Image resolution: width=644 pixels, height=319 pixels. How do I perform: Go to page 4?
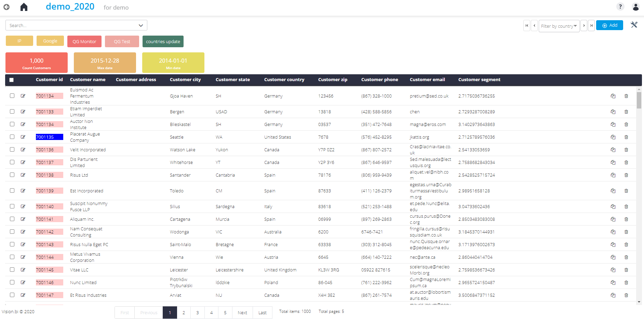tap(211, 312)
